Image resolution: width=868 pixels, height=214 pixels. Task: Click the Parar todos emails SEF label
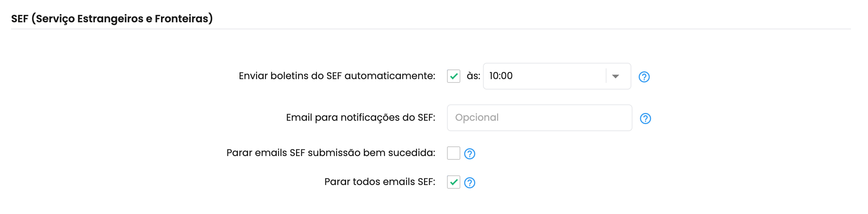click(380, 182)
